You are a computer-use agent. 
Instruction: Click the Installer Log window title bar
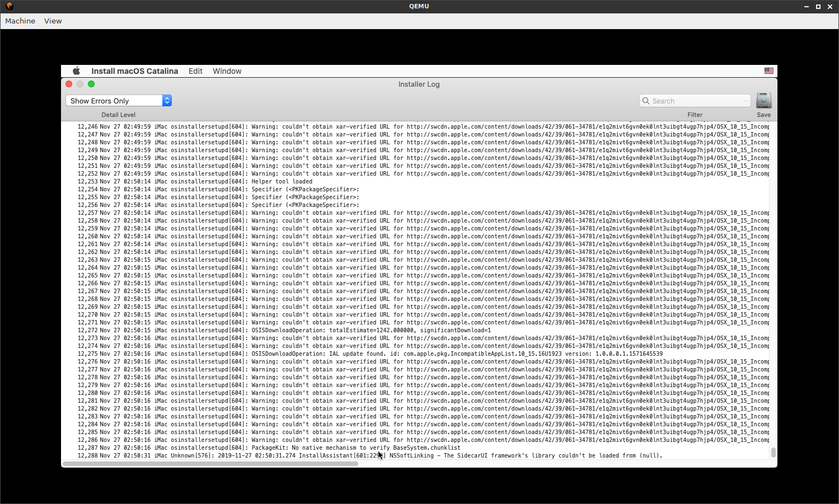[419, 84]
